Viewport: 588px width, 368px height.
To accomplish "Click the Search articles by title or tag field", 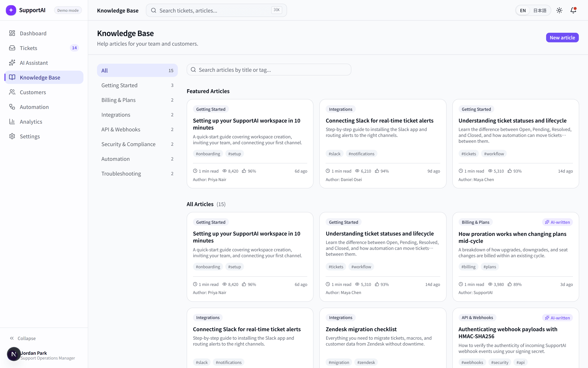I will 269,70.
